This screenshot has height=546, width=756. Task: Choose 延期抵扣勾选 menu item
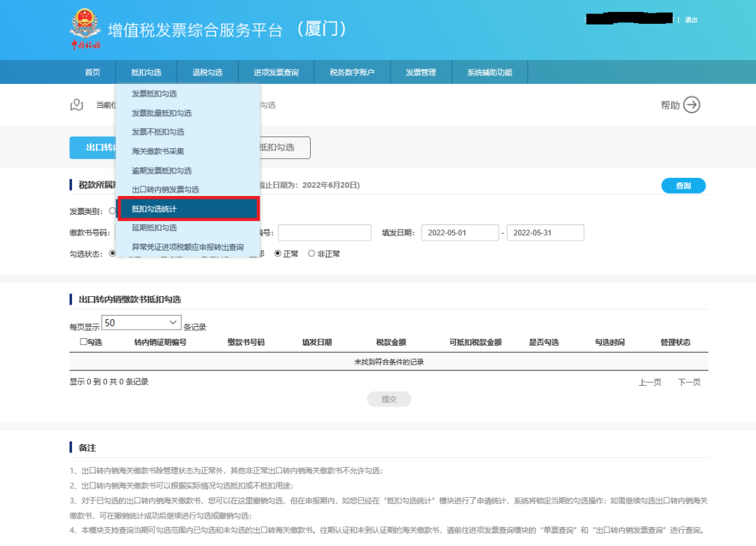pos(155,227)
